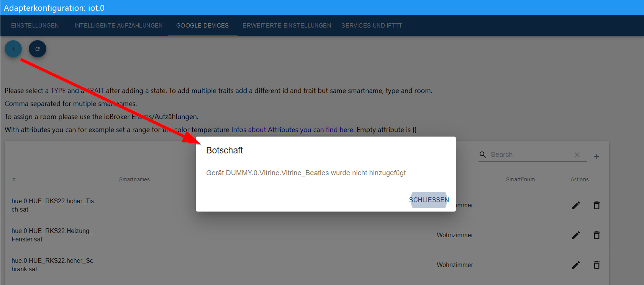Click the Actions column header
The height and width of the screenshot is (285, 644).
[x=580, y=179]
